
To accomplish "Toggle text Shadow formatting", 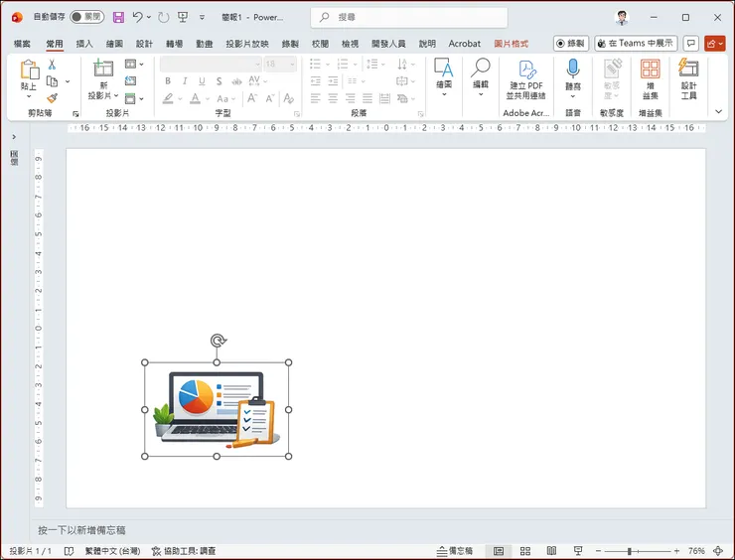I will pos(219,81).
